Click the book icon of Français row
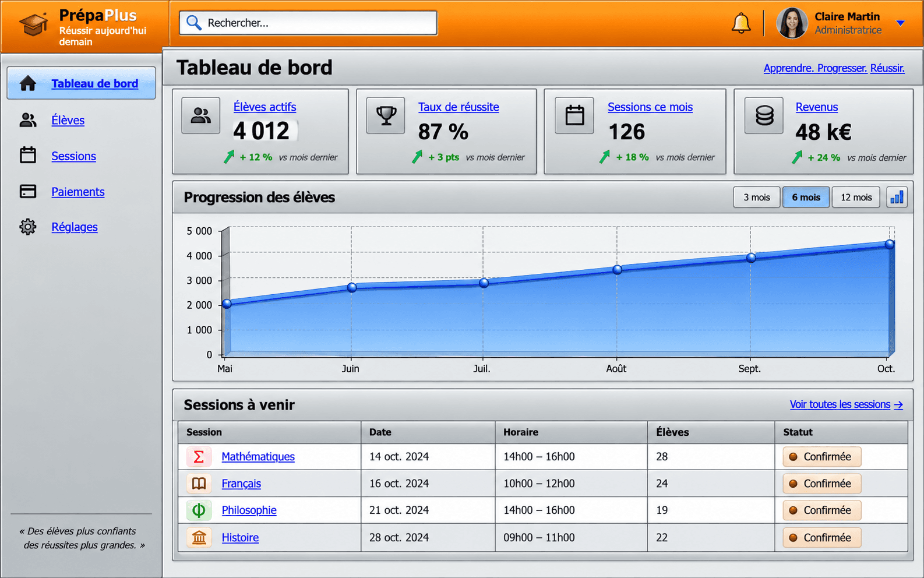 click(199, 484)
